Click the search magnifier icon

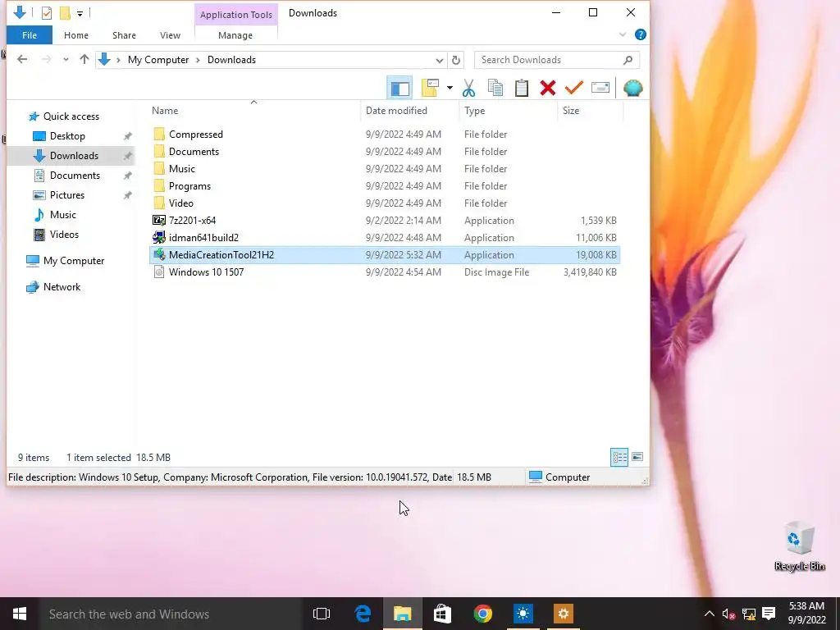(x=628, y=60)
